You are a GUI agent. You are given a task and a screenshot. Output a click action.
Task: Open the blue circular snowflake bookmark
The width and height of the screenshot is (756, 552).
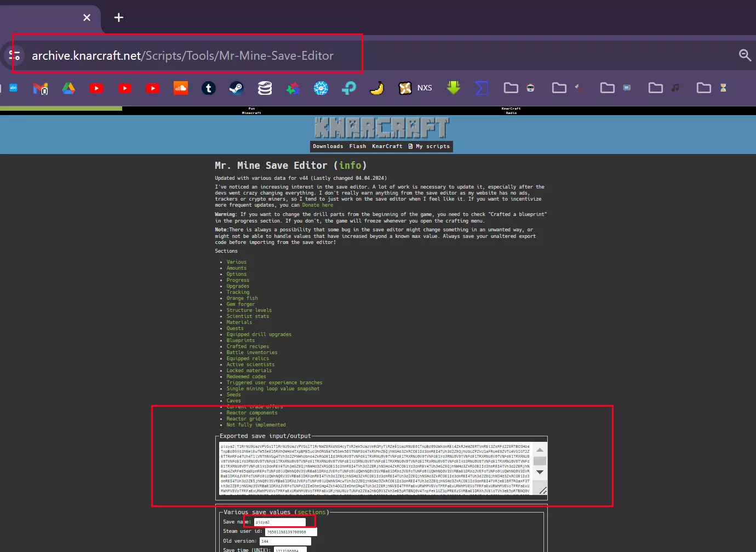click(321, 88)
